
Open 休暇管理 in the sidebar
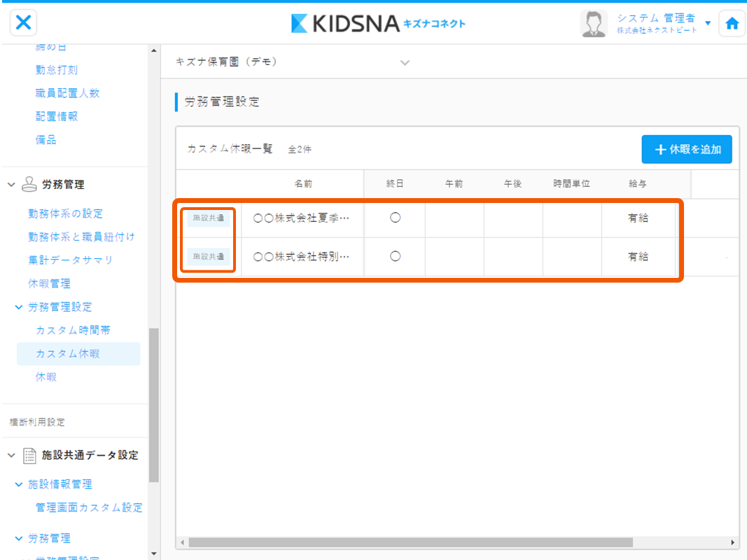pyautogui.click(x=49, y=283)
